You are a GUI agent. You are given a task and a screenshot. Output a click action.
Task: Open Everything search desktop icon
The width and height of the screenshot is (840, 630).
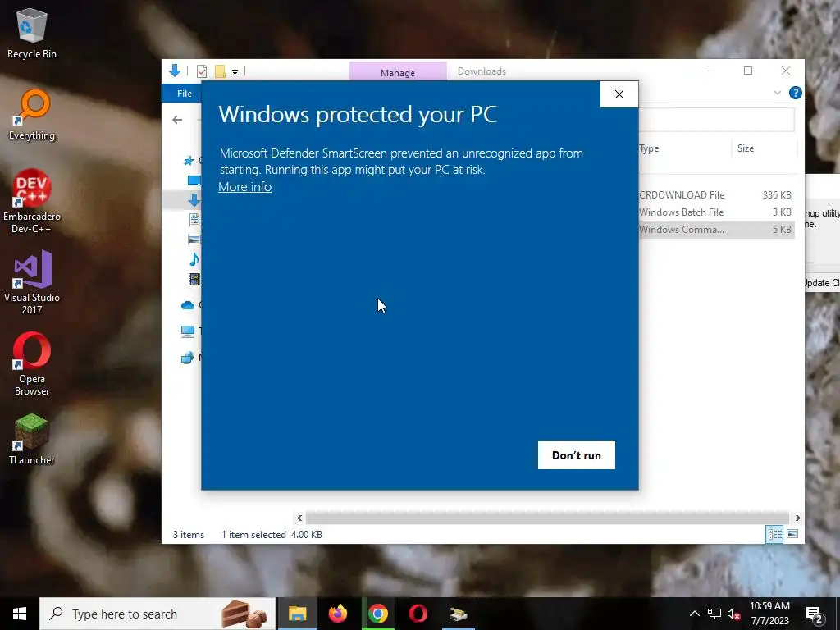(x=32, y=115)
